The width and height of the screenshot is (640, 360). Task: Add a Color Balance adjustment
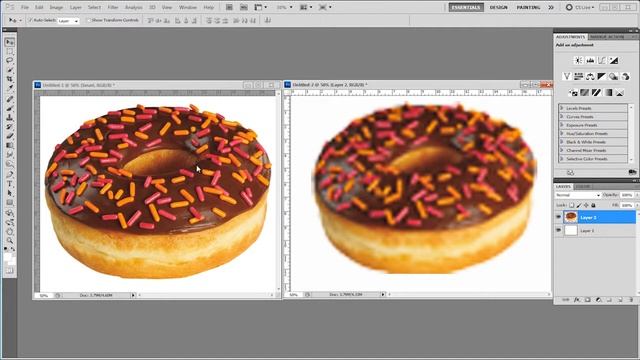tap(590, 76)
